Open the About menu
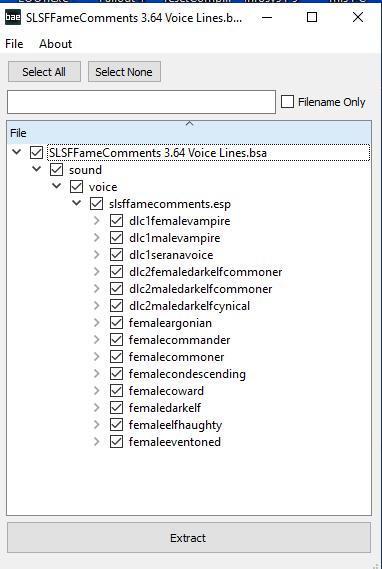This screenshot has height=569, width=382. (56, 44)
